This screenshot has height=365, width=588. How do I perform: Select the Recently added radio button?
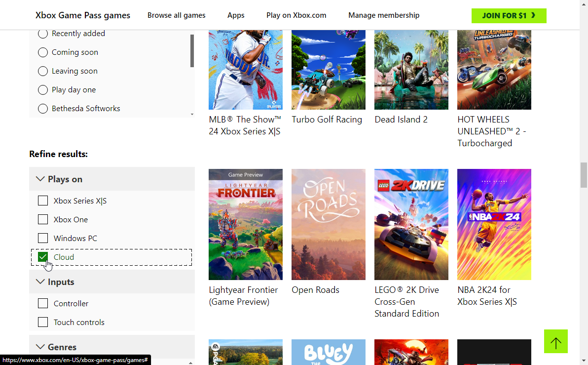(x=42, y=34)
